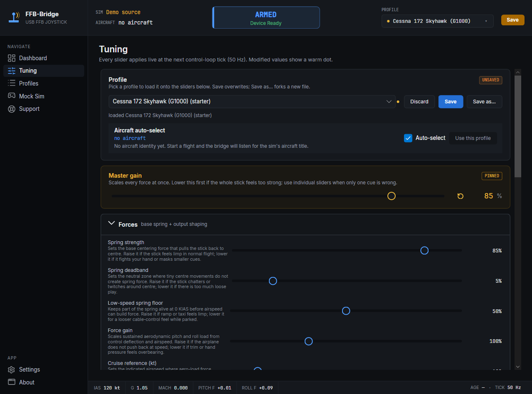
Task: Open the Cessna 172 Skyhawk (starter) profile combo box
Action: point(252,101)
